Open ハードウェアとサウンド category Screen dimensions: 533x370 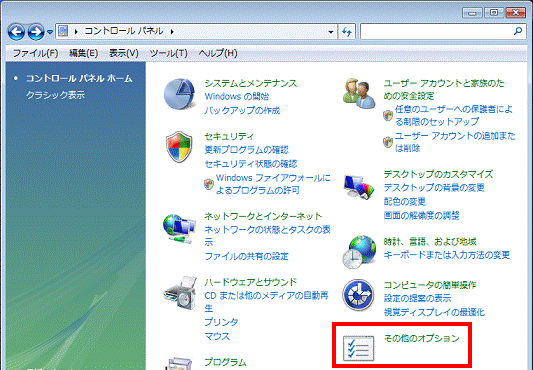[251, 282]
